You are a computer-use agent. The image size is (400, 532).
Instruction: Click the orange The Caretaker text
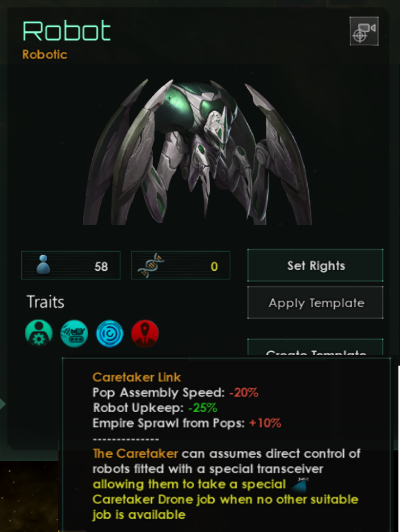pyautogui.click(x=135, y=454)
